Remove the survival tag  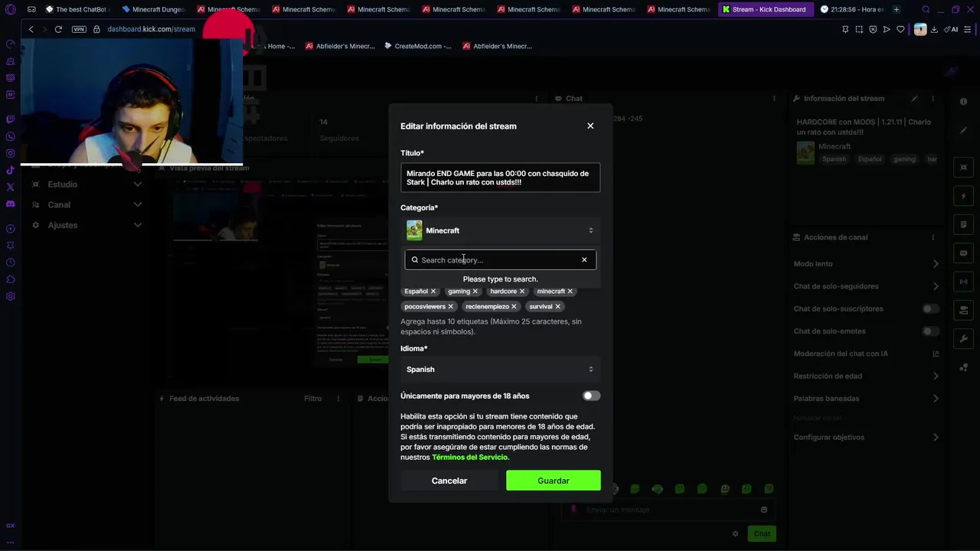pos(558,306)
